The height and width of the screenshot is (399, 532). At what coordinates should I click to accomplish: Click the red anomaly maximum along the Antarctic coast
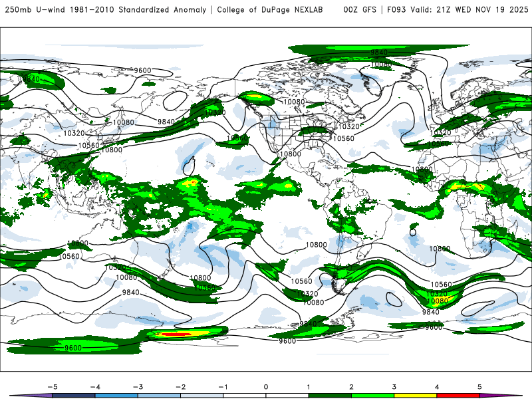176,334
